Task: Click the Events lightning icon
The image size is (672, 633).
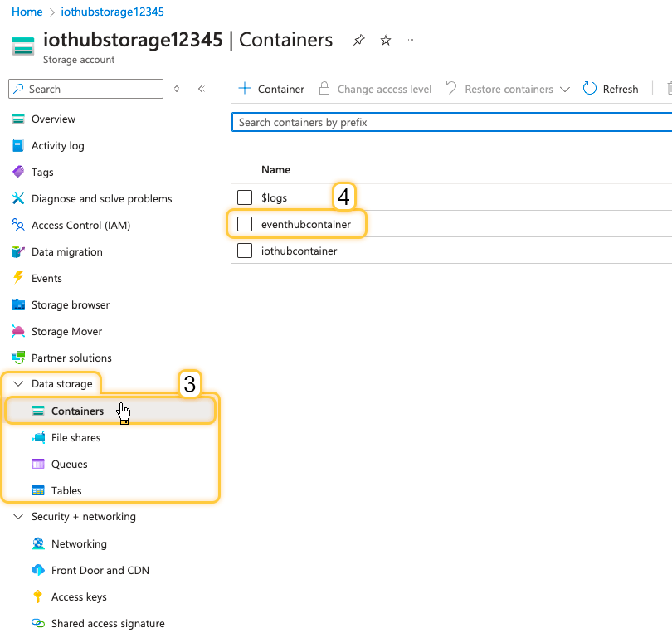Action: point(18,278)
